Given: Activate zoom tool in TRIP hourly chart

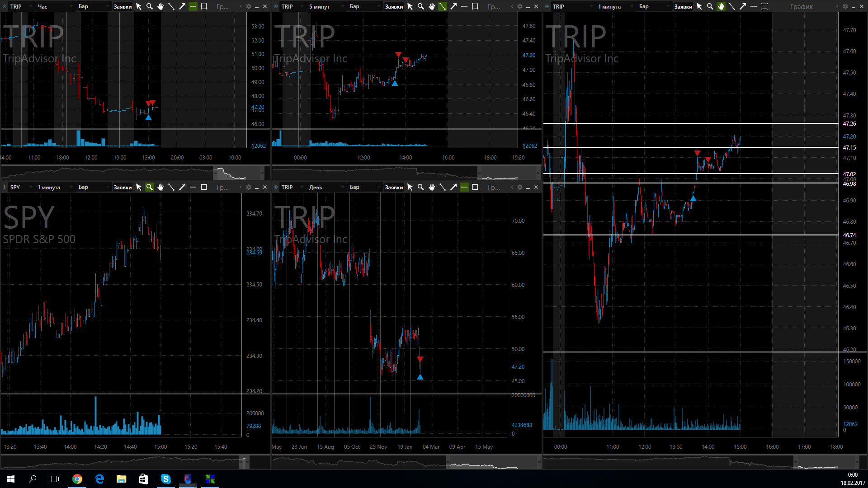Looking at the screenshot, I should click(x=150, y=6).
